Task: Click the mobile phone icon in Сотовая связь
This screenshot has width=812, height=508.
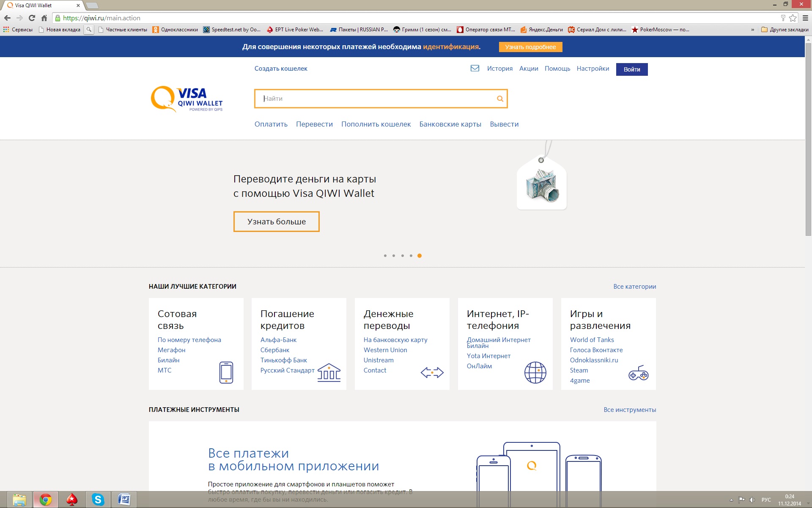Action: 226,373
